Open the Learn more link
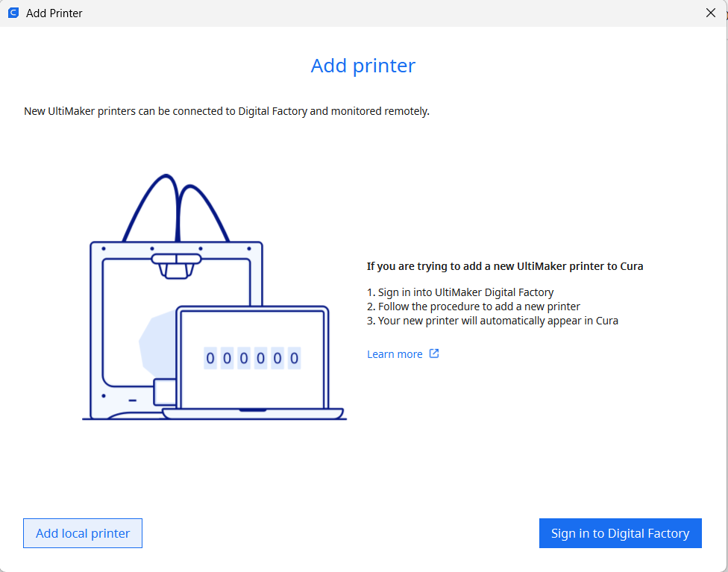 point(395,354)
